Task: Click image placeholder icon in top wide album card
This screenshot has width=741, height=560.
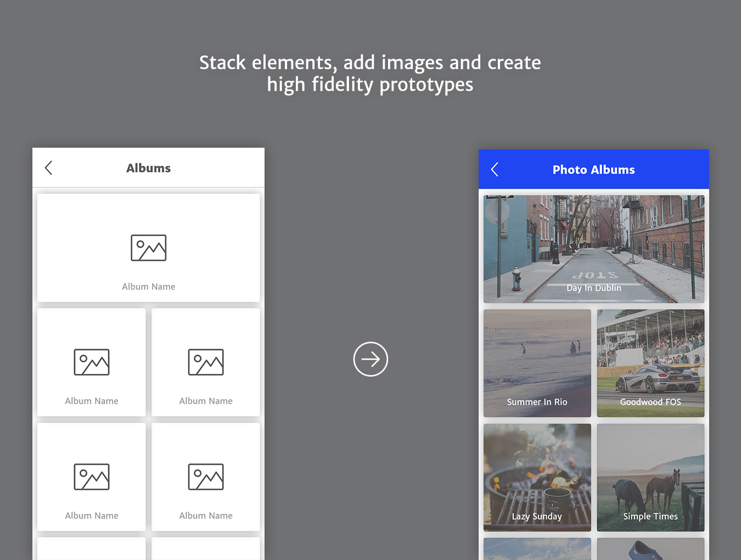Action: pos(148,248)
